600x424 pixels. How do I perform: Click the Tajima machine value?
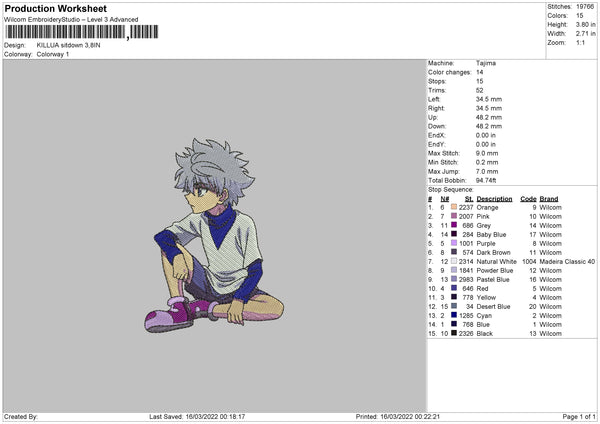click(x=486, y=63)
